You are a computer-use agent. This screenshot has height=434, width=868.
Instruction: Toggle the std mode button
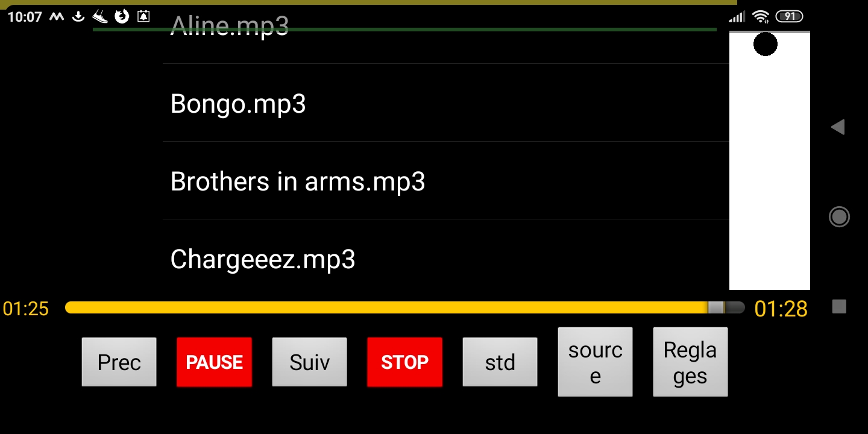pyautogui.click(x=500, y=362)
